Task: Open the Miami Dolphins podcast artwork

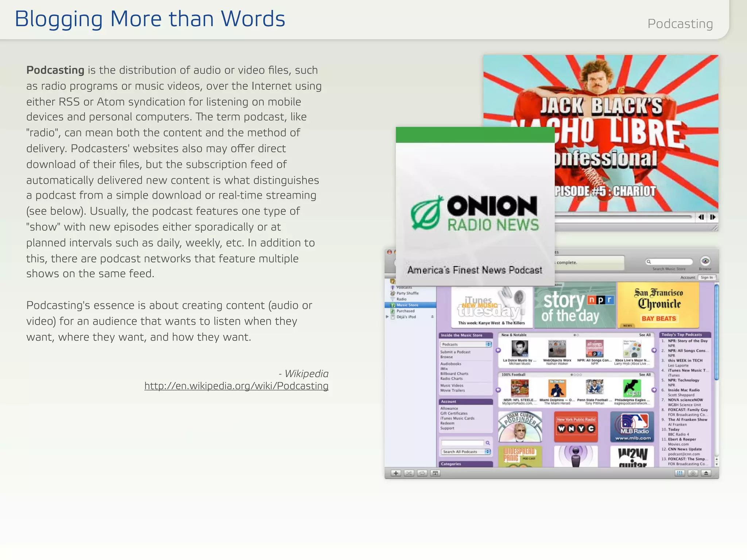Action: point(557,388)
